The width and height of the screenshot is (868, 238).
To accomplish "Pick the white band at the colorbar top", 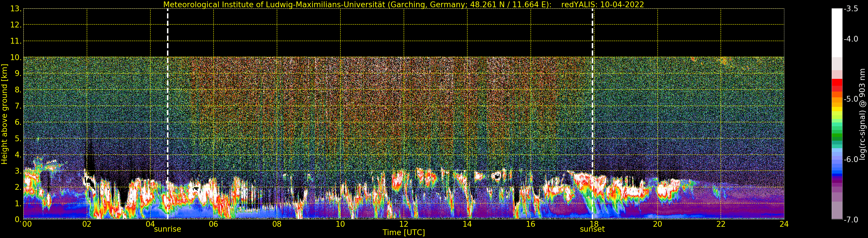I will [x=837, y=33].
